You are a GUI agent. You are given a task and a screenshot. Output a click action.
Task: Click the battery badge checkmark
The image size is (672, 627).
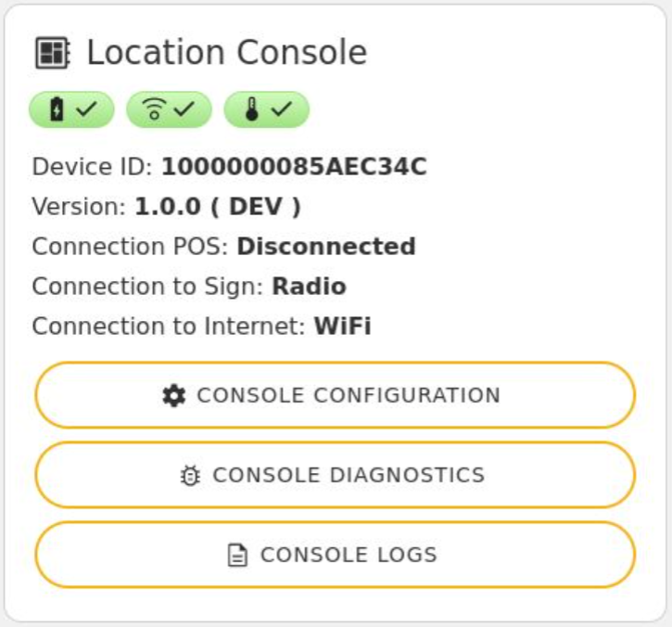click(86, 109)
